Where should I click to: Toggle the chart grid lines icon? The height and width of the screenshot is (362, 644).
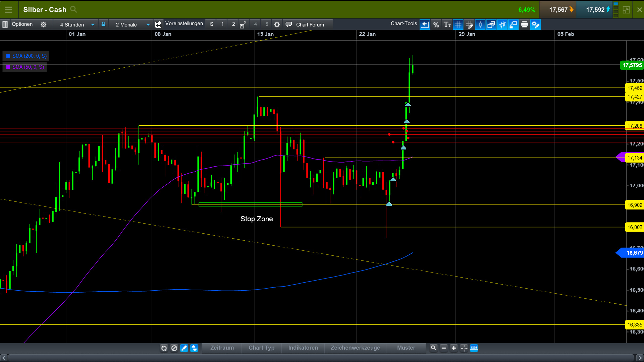458,24
